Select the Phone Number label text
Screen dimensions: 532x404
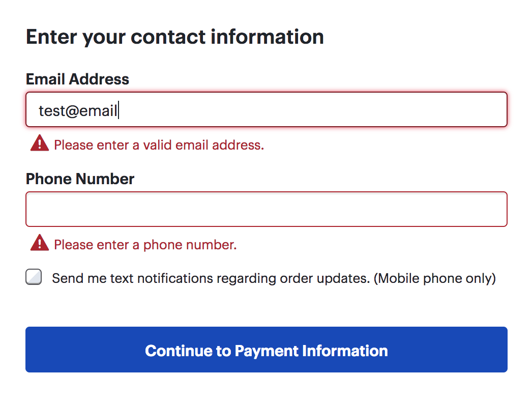(x=80, y=179)
